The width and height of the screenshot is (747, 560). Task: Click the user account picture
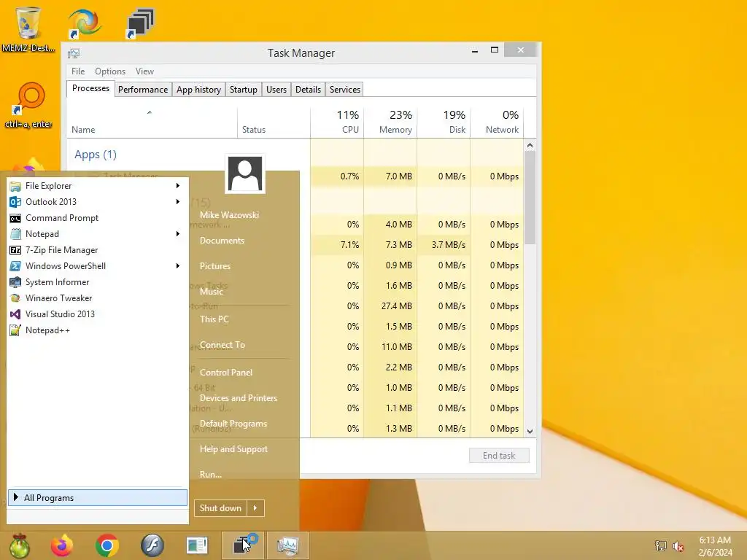click(x=245, y=174)
